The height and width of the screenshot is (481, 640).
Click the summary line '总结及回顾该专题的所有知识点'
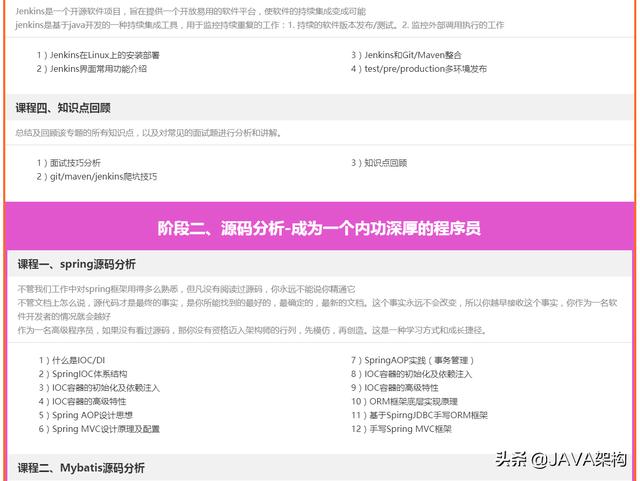(149, 133)
